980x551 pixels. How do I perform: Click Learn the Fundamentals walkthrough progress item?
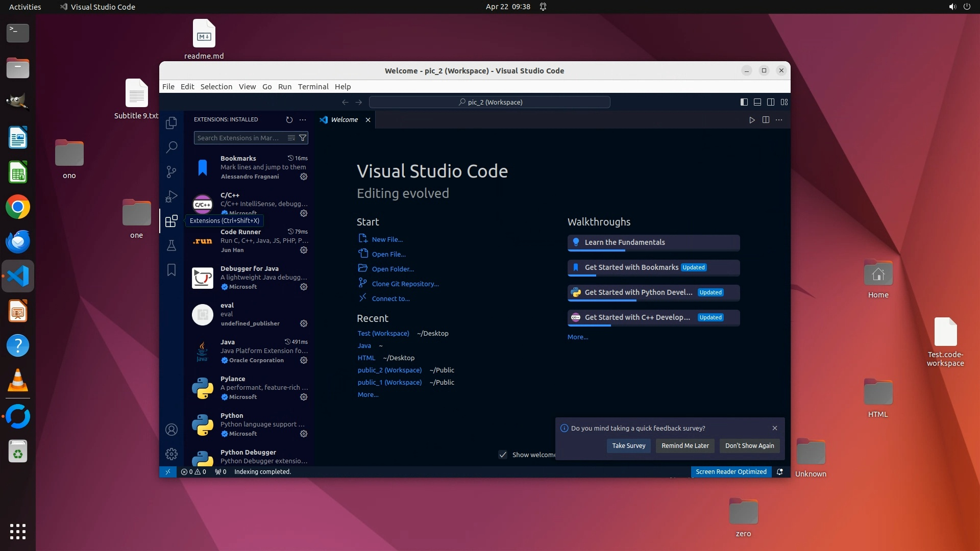pos(653,242)
